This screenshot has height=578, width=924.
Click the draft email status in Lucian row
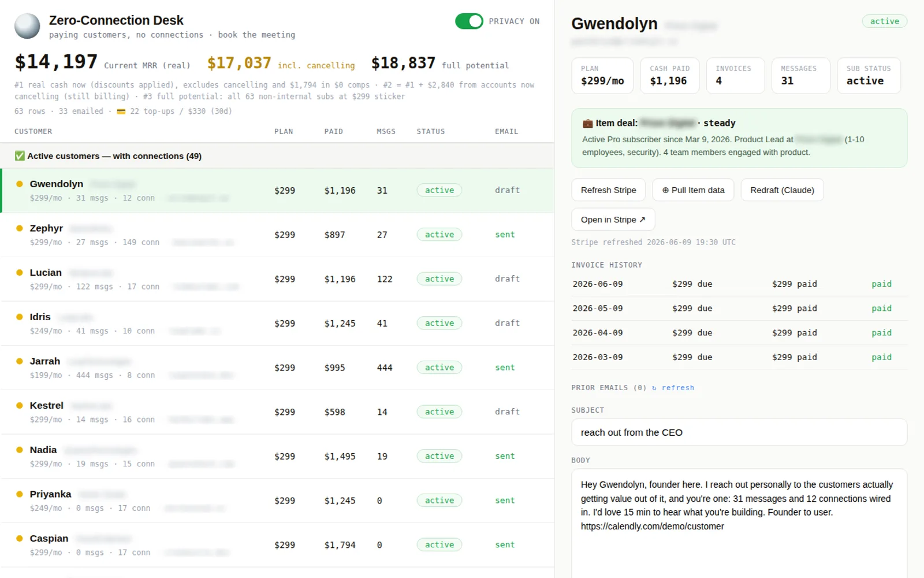[x=507, y=279]
